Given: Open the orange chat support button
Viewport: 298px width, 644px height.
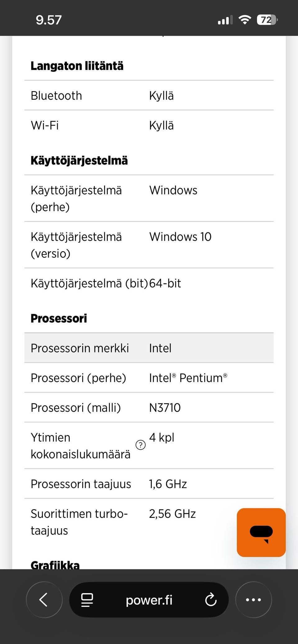Looking at the screenshot, I should [261, 532].
